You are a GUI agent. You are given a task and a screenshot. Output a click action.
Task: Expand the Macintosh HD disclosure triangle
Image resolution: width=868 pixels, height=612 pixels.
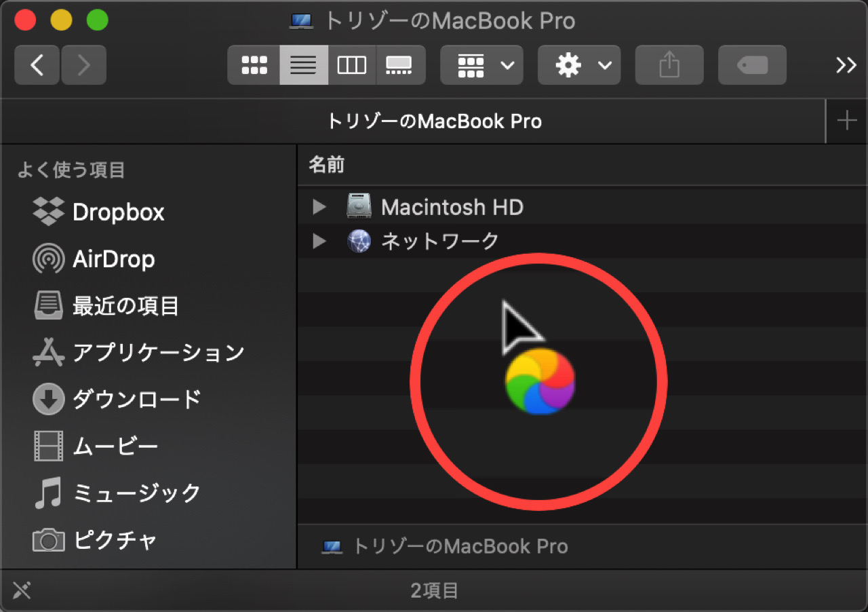pos(319,207)
